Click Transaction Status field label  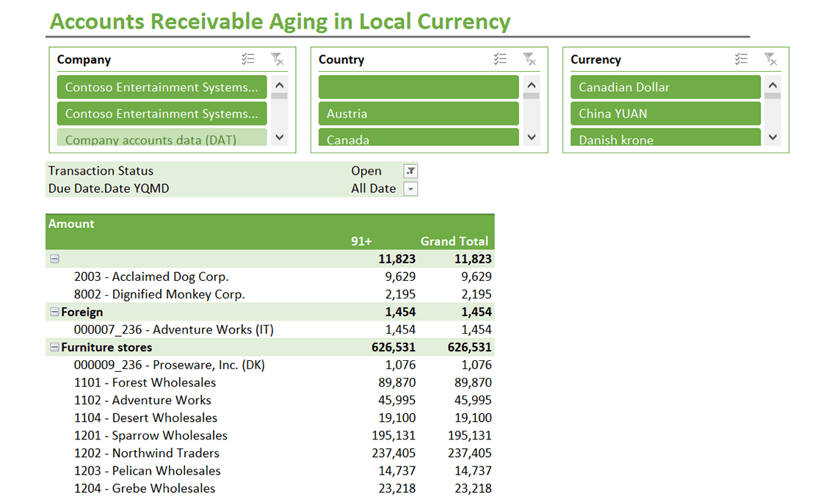click(x=101, y=171)
